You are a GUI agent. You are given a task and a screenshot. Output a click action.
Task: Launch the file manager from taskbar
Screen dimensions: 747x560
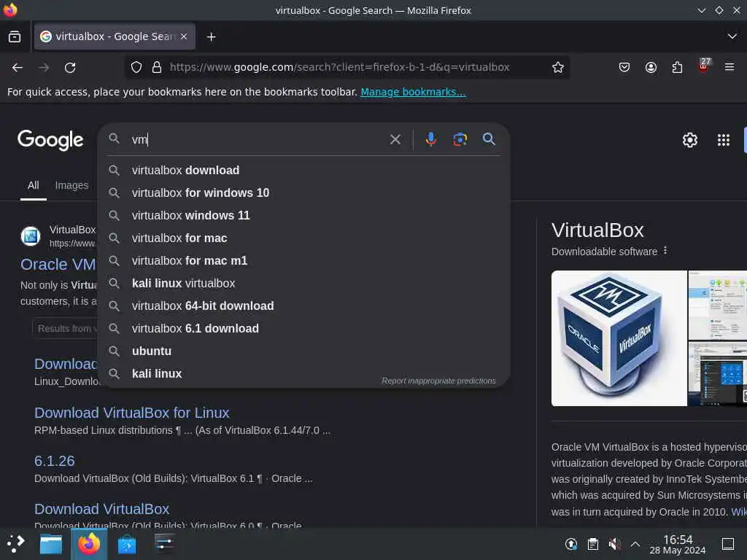pos(51,544)
